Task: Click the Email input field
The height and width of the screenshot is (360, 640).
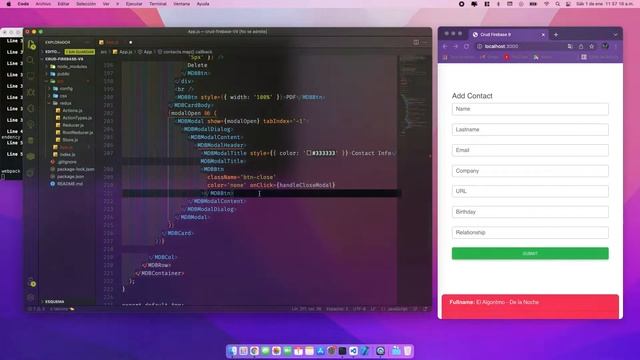Action: pos(530,150)
